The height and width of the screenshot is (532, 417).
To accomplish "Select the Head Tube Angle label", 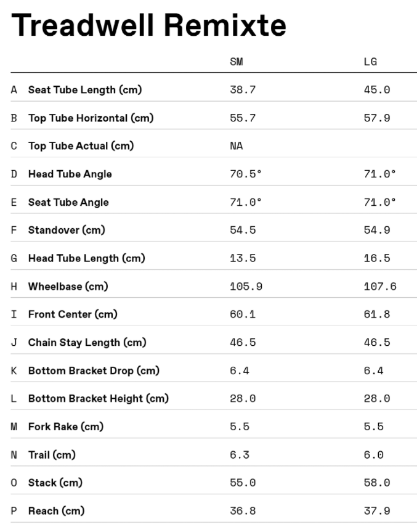I will tap(70, 174).
